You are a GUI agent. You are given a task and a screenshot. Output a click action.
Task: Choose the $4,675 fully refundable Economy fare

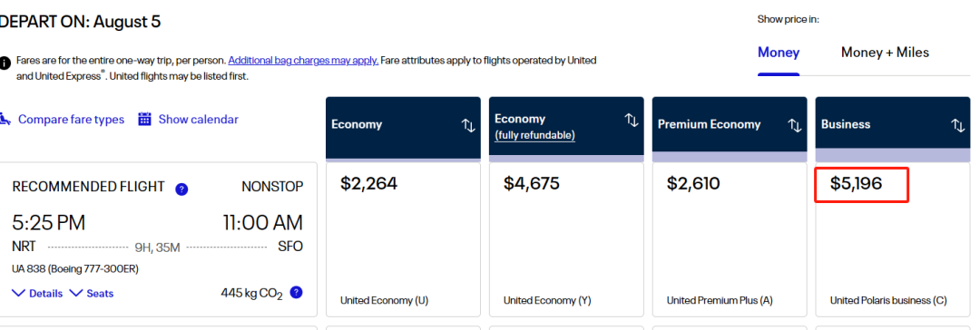[x=566, y=239]
